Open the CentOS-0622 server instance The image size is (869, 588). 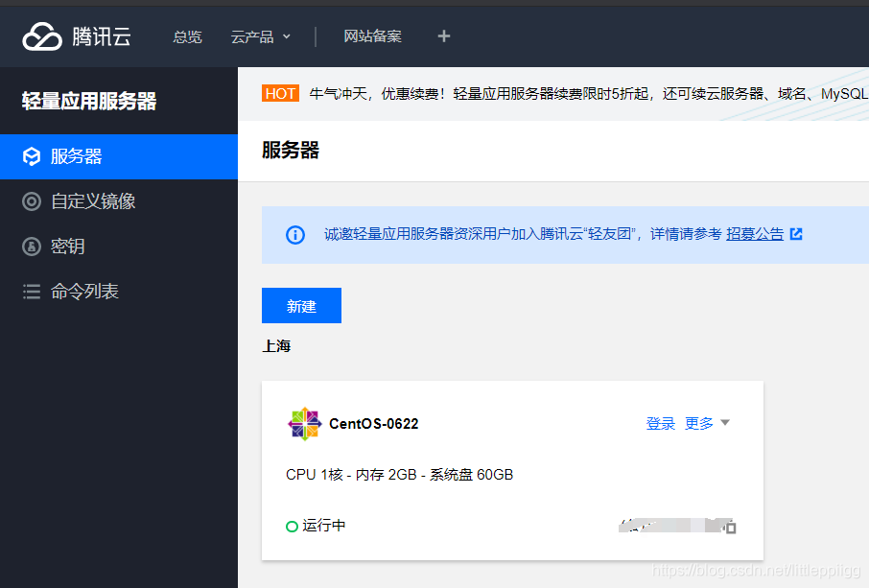pos(373,424)
